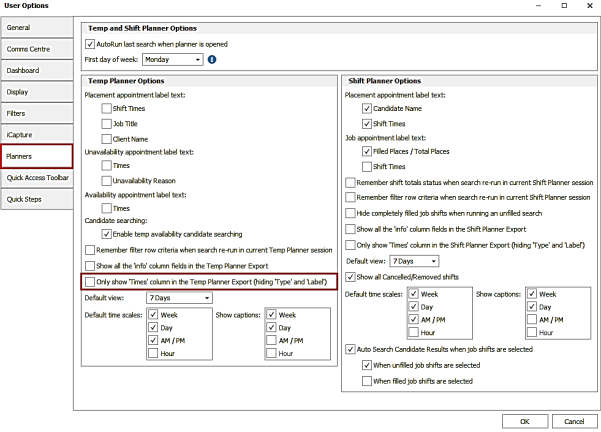Go to the Display tab
The image size is (601, 432).
pos(37,92)
